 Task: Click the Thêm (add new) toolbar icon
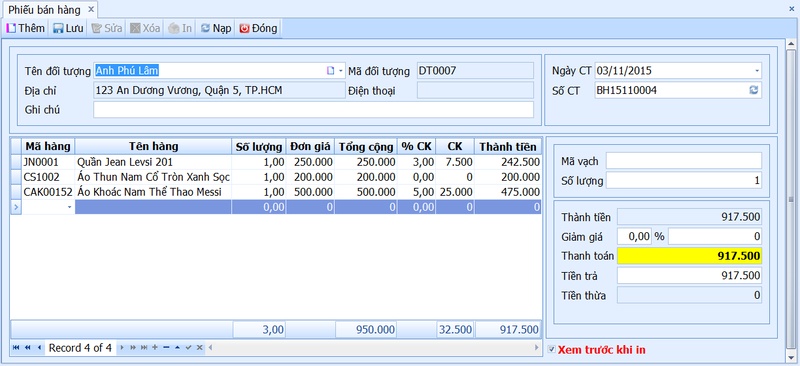click(x=26, y=28)
